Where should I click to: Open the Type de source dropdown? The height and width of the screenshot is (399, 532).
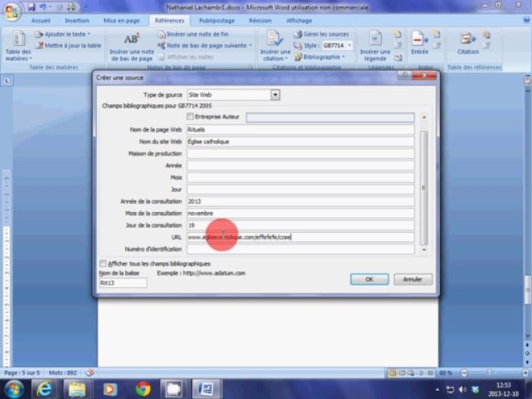275,95
